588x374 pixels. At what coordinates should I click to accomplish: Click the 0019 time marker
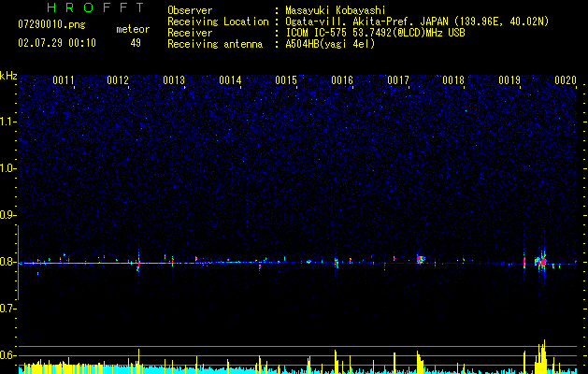pos(509,80)
